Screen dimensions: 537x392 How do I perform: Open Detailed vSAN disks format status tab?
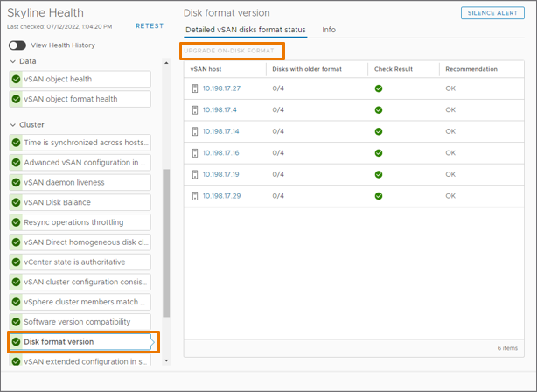[x=247, y=30]
